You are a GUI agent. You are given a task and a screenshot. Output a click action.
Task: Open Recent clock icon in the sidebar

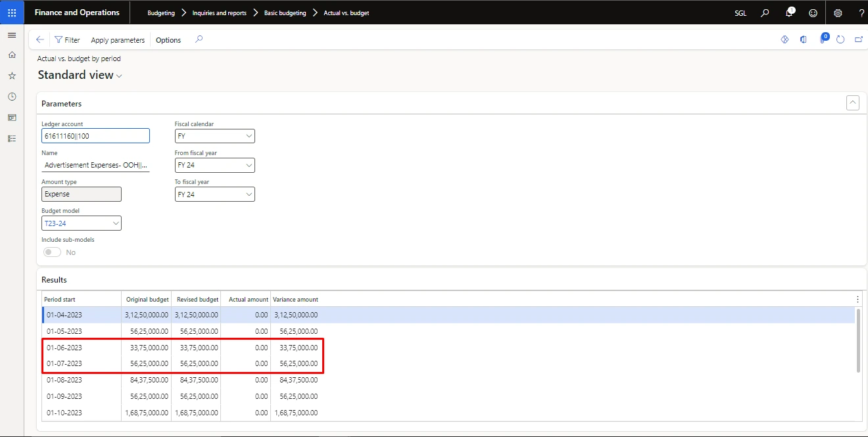click(12, 97)
